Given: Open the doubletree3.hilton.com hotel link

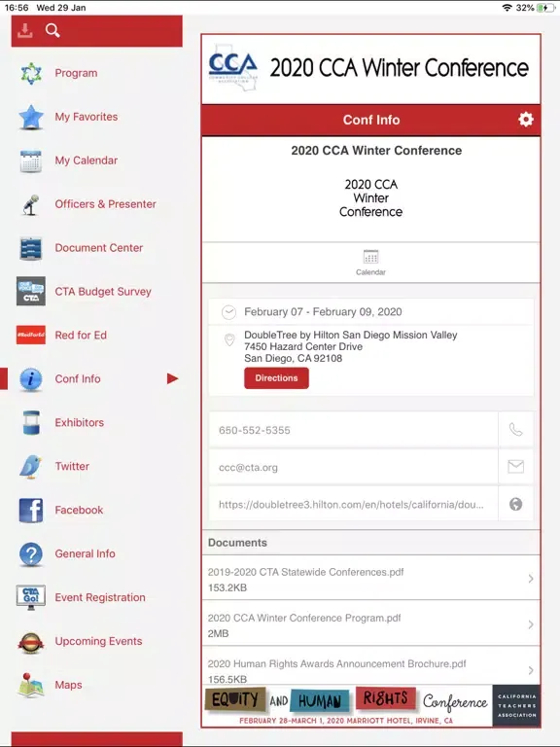Looking at the screenshot, I should point(351,505).
